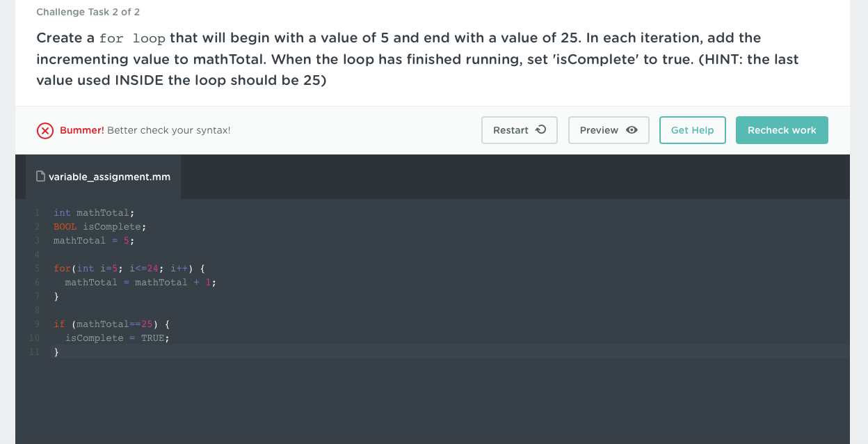The image size is (868, 444).
Task: Click the if (mathTotal==25) condition line
Action: tap(111, 324)
